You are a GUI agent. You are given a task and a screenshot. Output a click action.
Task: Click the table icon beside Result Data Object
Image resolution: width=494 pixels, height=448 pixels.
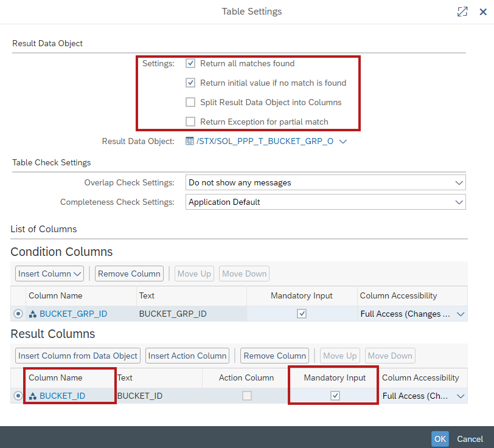point(189,142)
